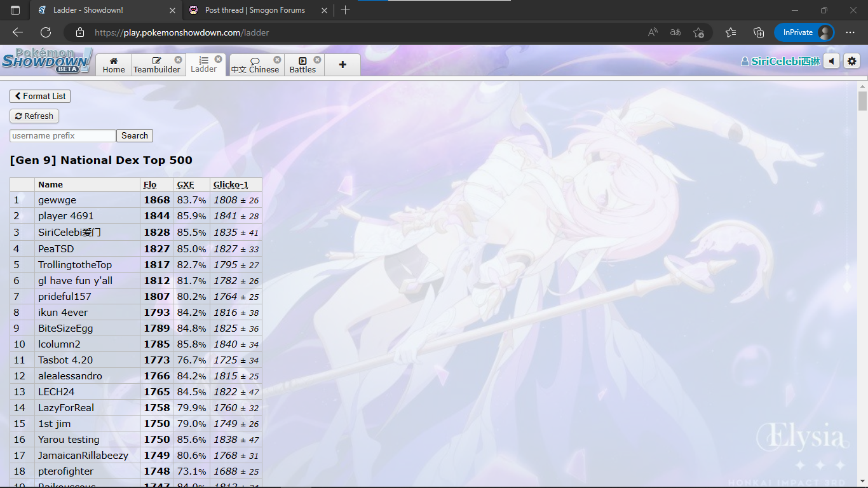Open the browser Favorites list

[731, 32]
